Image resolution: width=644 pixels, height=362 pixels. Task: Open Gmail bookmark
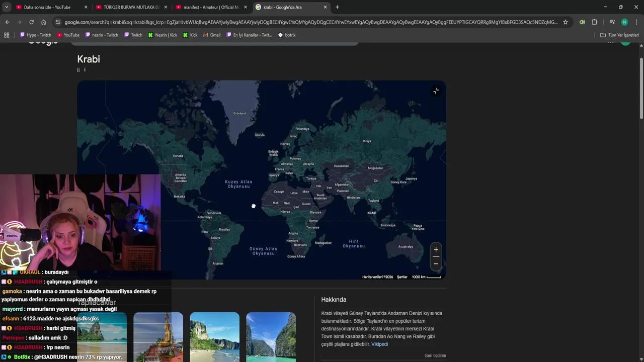click(x=212, y=35)
